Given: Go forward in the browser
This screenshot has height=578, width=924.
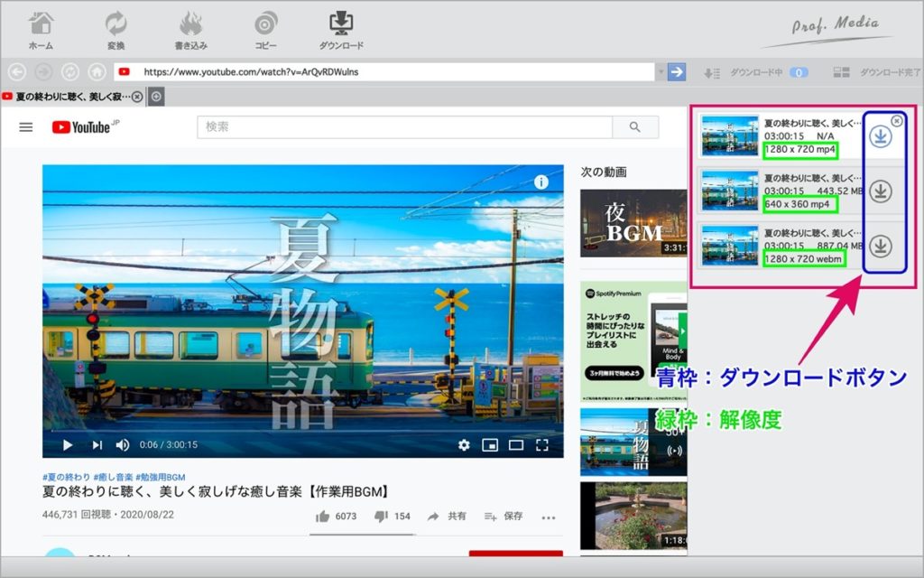Looking at the screenshot, I should coord(43,72).
